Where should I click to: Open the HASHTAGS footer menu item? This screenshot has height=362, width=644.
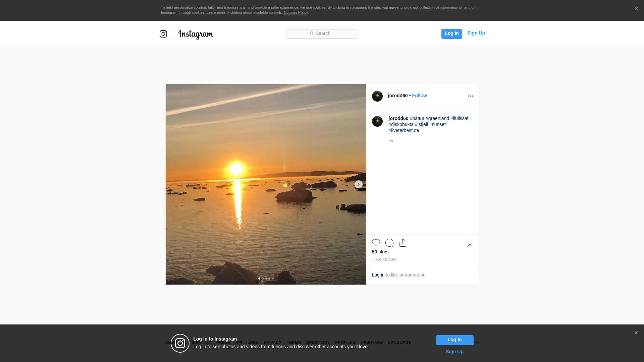(371, 343)
